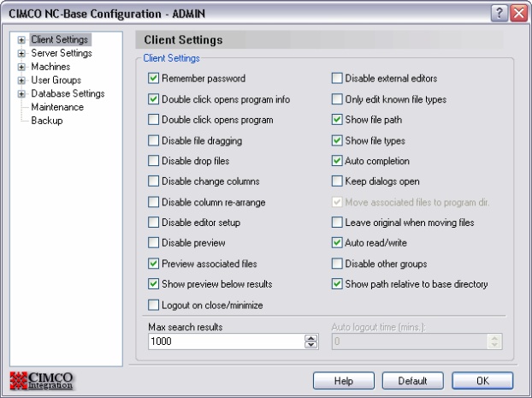Close the configuration dialog
Image resolution: width=532 pixels, height=398 pixels.
click(x=519, y=14)
